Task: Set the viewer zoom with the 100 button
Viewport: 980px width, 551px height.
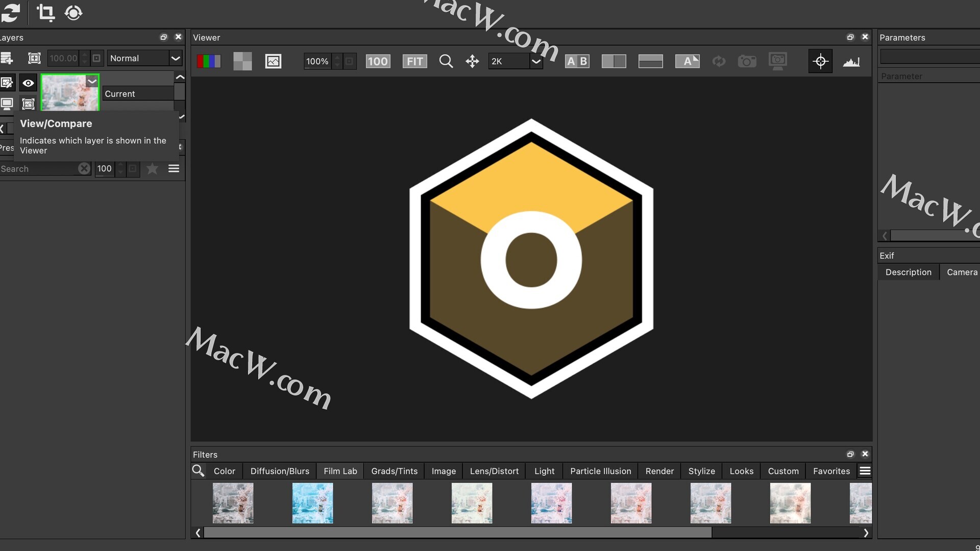Action: point(378,61)
